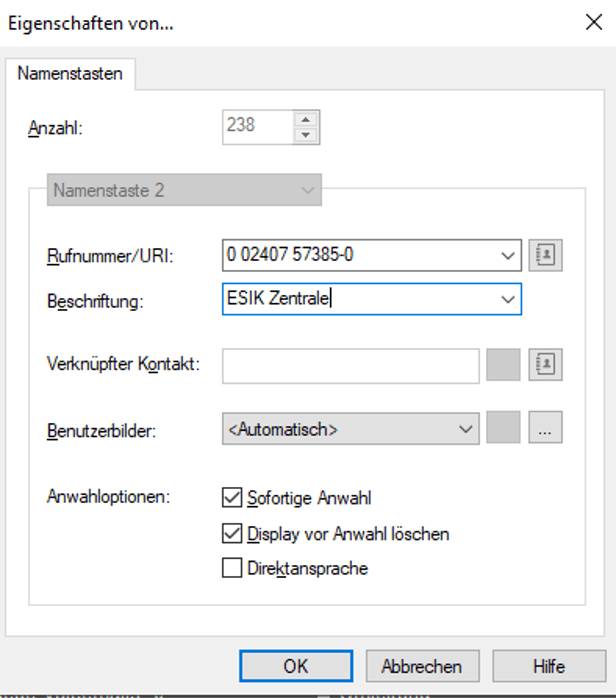This screenshot has width=616, height=698.
Task: Open the Beschriftung dropdown arrow
Action: pos(508,299)
